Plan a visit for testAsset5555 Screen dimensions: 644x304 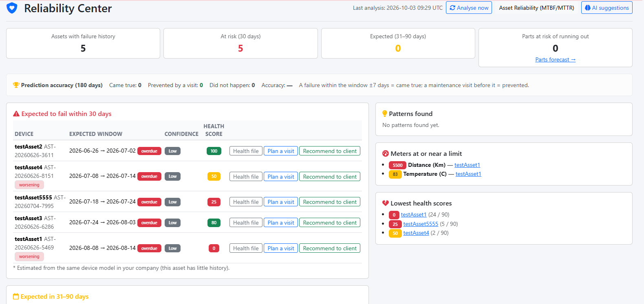(281, 202)
